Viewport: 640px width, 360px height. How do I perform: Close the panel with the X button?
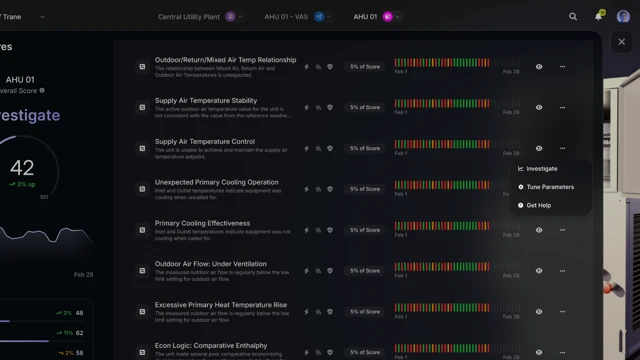[621, 42]
